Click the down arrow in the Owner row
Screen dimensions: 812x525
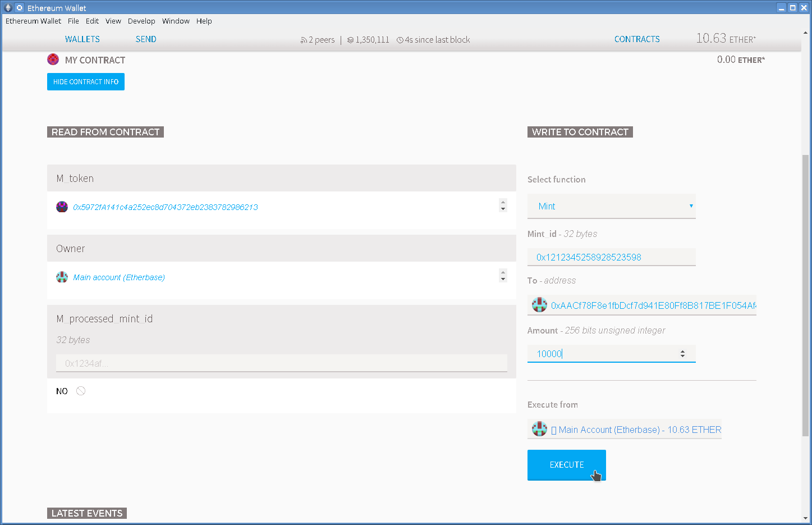click(x=503, y=279)
